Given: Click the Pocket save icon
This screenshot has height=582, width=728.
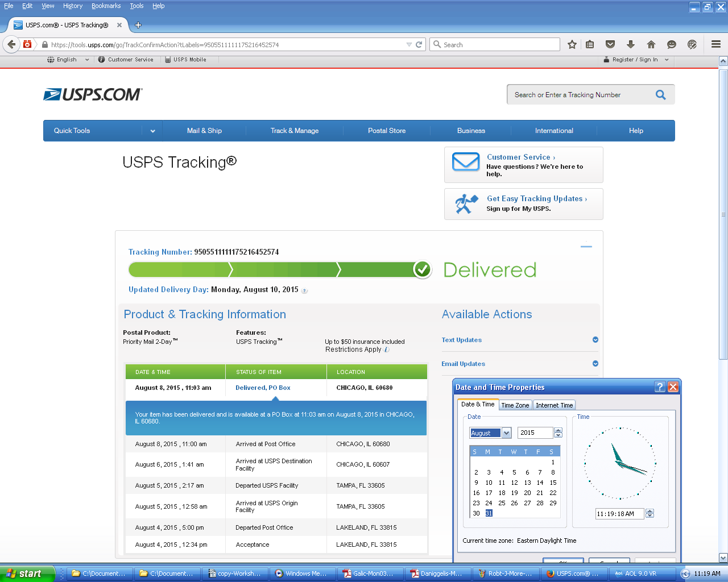Looking at the screenshot, I should pos(610,44).
